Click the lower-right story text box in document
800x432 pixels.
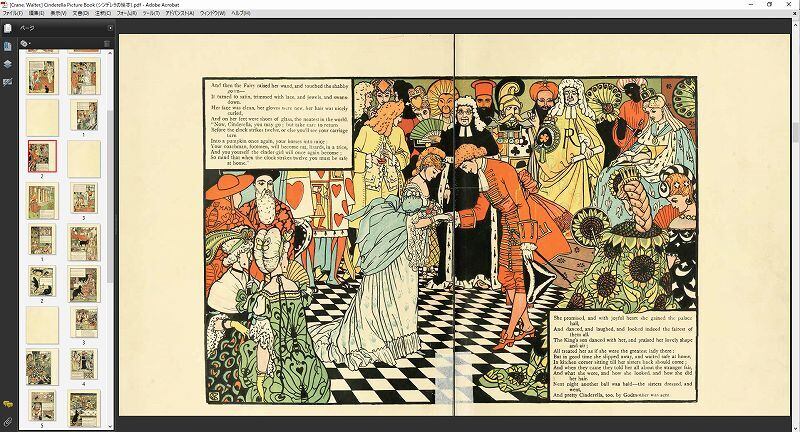[623, 356]
